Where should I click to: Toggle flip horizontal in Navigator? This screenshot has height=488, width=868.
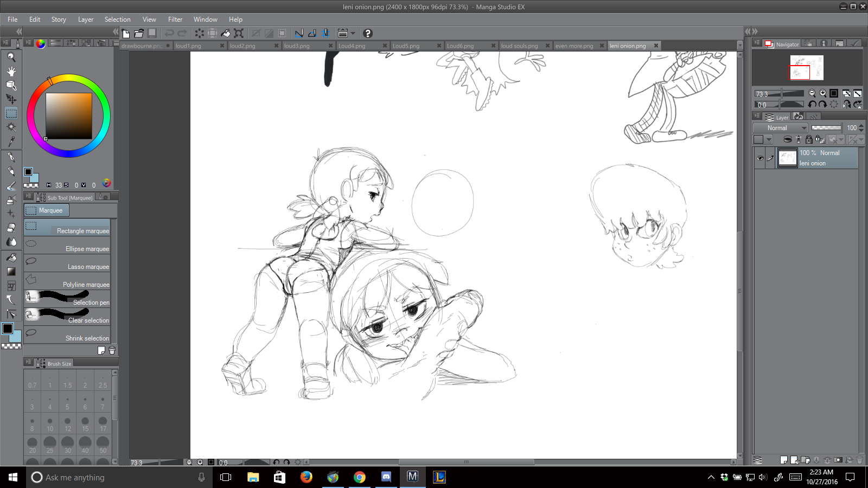click(x=846, y=104)
